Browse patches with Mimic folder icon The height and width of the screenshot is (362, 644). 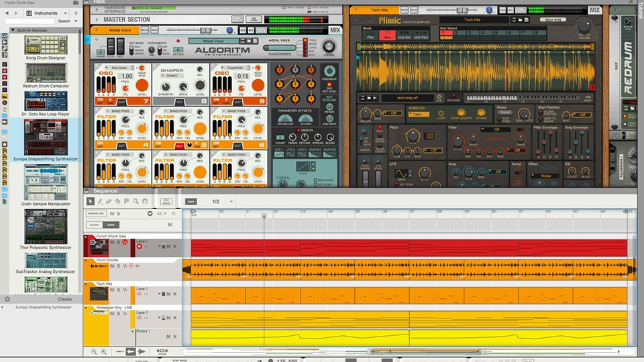521,19
